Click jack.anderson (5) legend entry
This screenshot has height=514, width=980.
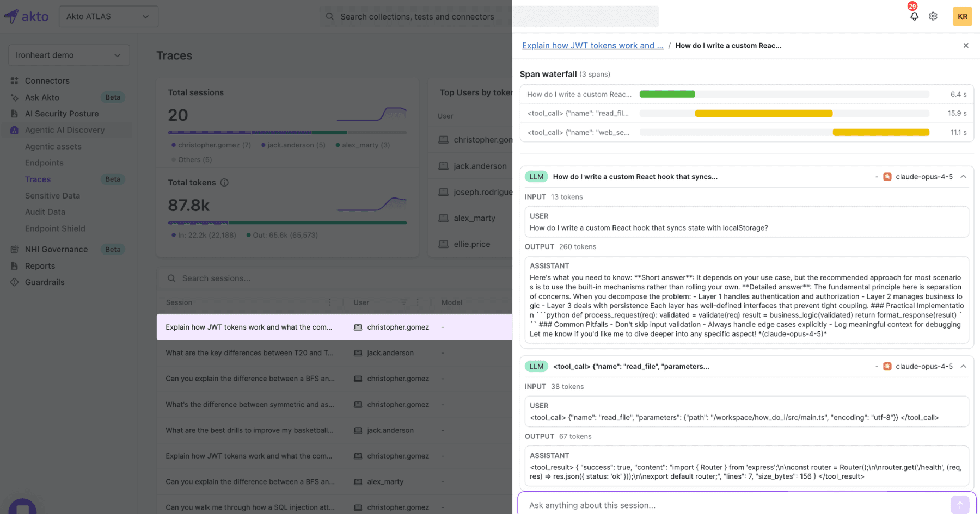(293, 145)
